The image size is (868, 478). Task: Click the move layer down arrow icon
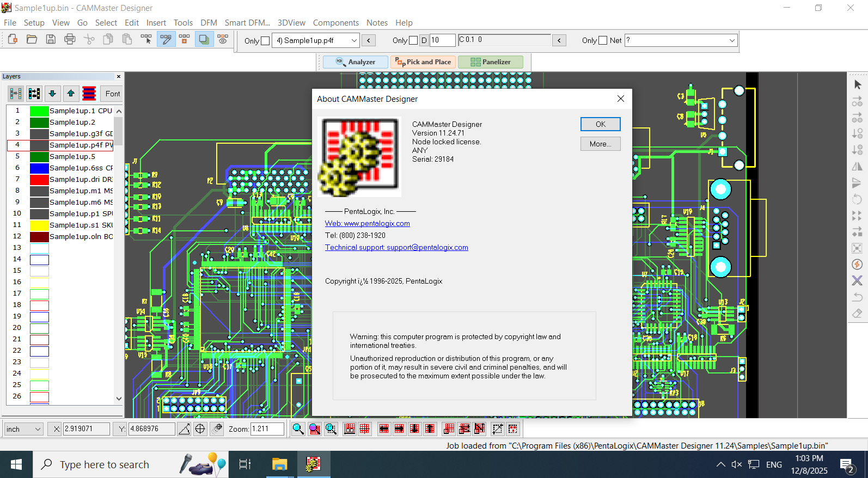coord(52,94)
